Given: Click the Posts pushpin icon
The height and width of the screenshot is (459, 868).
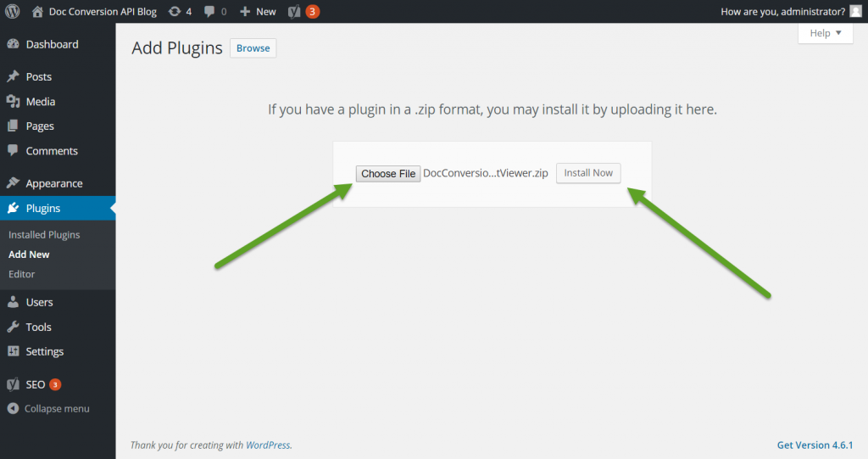Looking at the screenshot, I should pos(14,76).
